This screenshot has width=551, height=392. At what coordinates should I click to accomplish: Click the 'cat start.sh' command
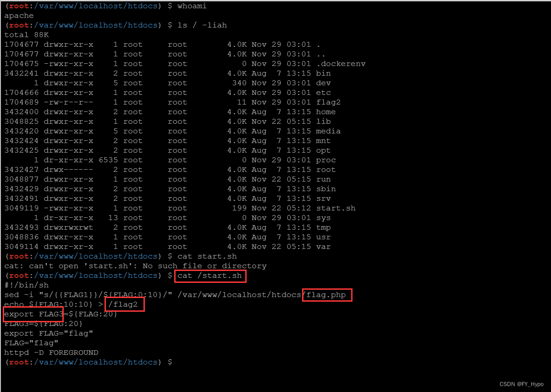point(207,256)
